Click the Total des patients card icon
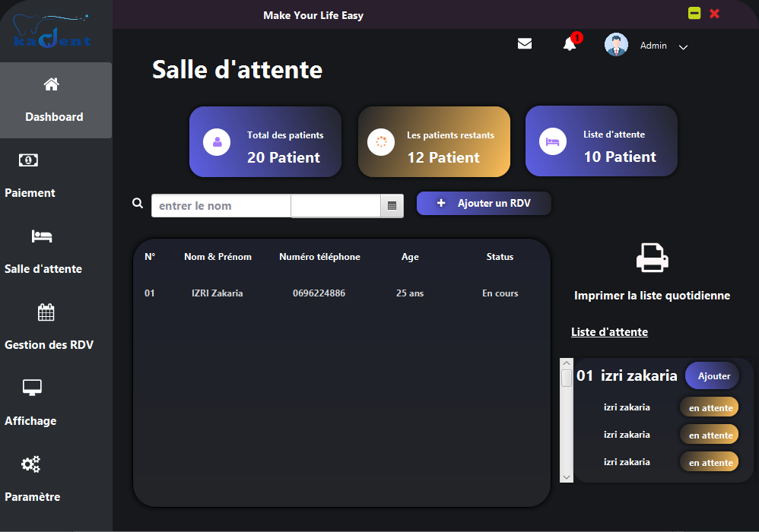Image resolution: width=759 pixels, height=532 pixels. click(217, 142)
